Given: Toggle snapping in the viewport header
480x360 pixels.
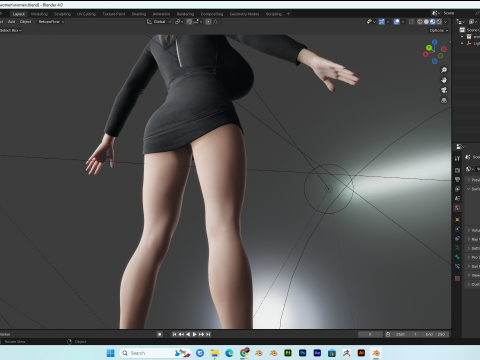Looking at the screenshot, I should (x=189, y=22).
